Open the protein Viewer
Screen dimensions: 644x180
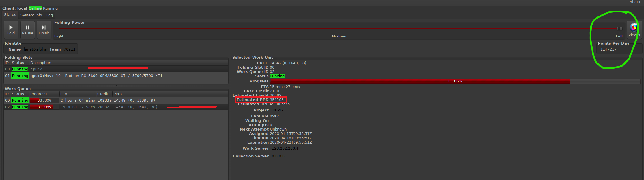(x=634, y=30)
